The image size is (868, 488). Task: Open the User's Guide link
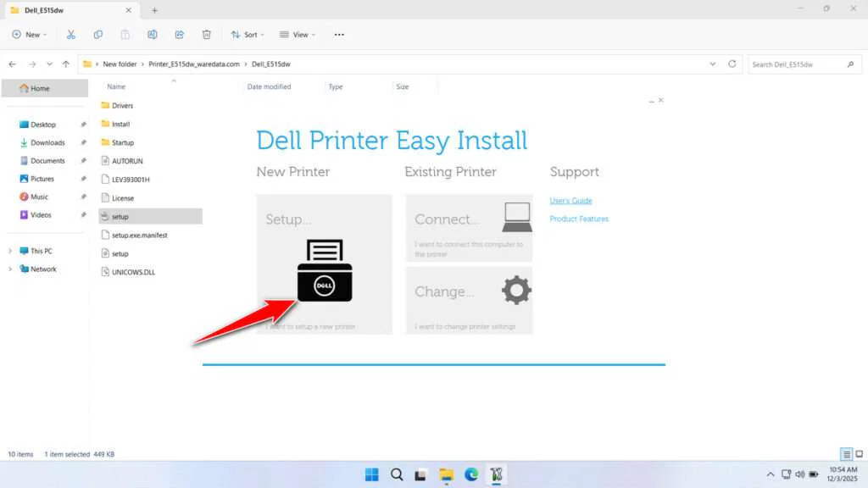click(570, 201)
